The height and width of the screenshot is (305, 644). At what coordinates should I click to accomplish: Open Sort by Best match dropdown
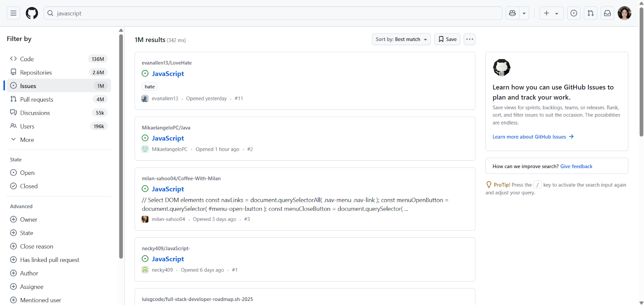(401, 39)
